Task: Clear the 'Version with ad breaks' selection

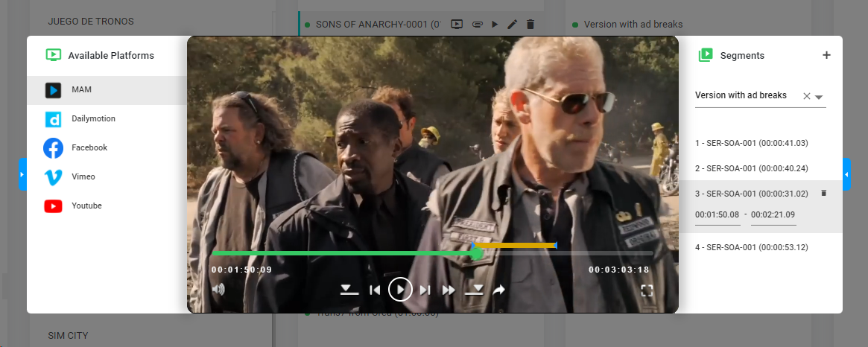Action: coord(806,96)
